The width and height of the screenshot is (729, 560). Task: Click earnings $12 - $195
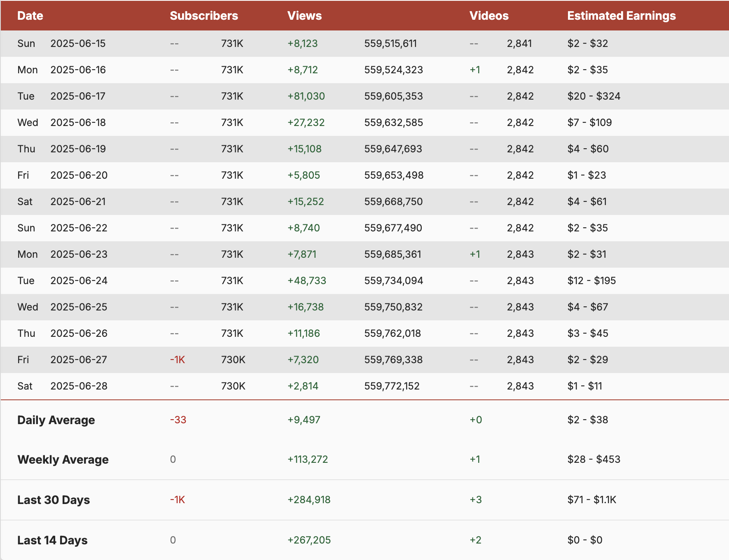pyautogui.click(x=591, y=281)
